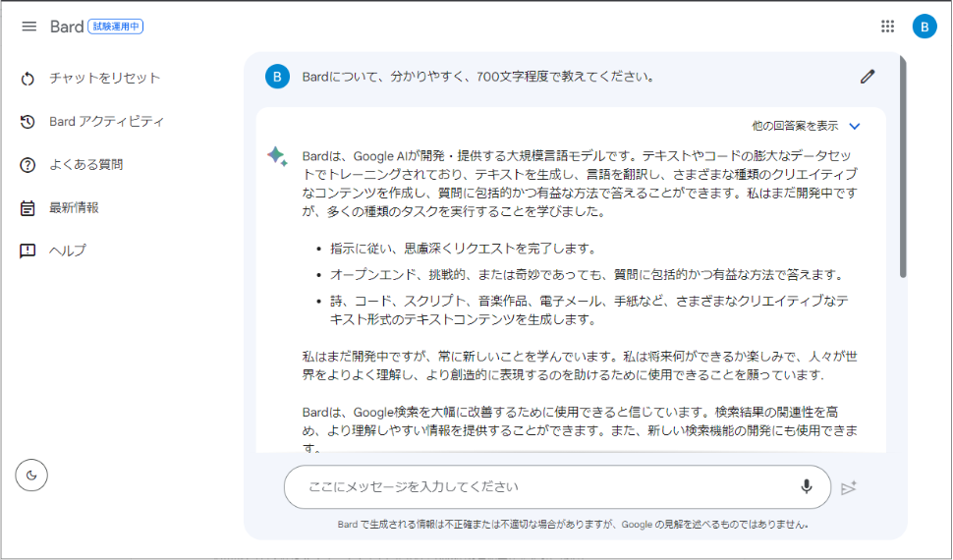Expand 他の回答案を表示 chevron

[855, 127]
